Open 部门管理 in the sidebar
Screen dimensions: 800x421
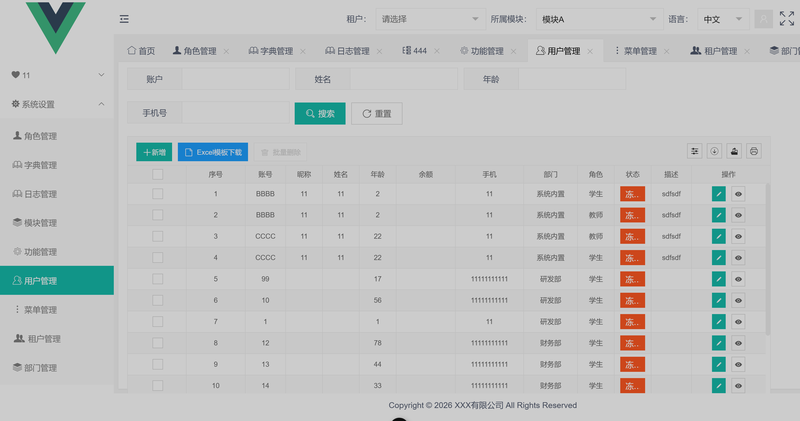coord(57,367)
